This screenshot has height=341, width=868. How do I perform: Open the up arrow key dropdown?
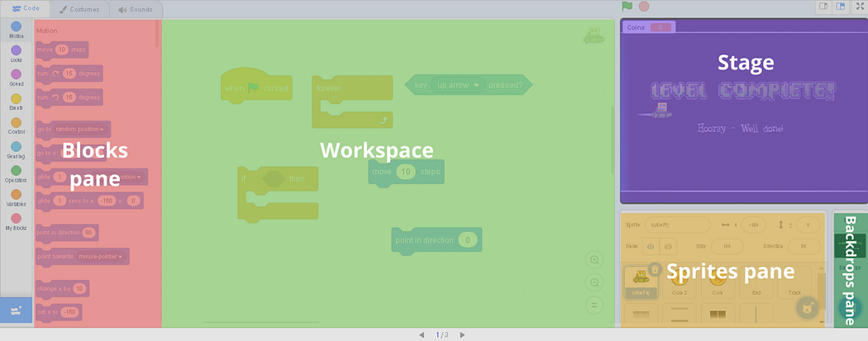(x=458, y=85)
